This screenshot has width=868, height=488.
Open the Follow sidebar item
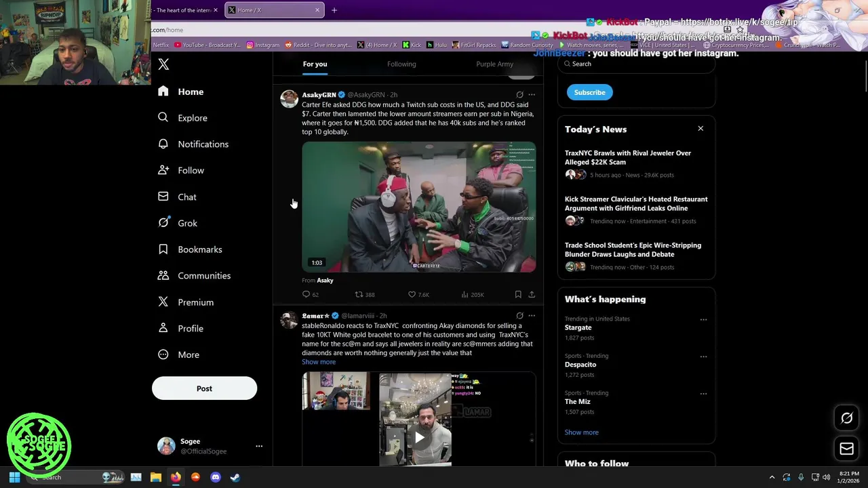pyautogui.click(x=181, y=170)
